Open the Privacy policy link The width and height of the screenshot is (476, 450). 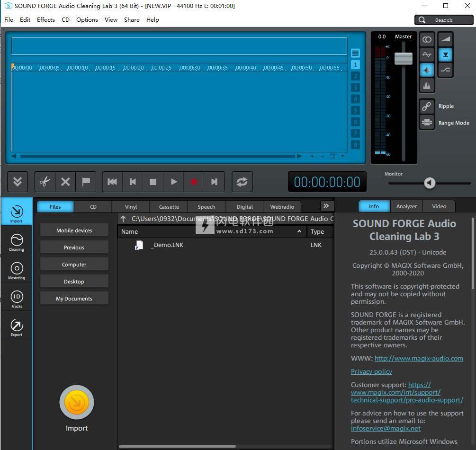click(x=371, y=371)
